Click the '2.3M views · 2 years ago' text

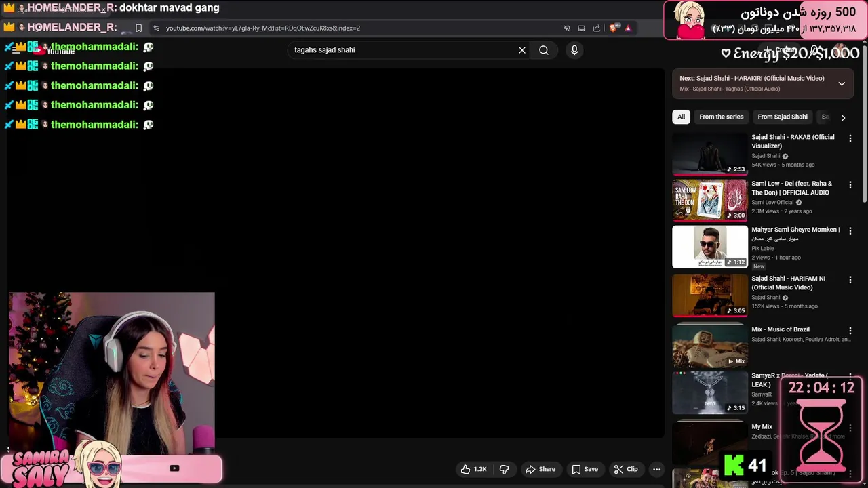pos(781,211)
